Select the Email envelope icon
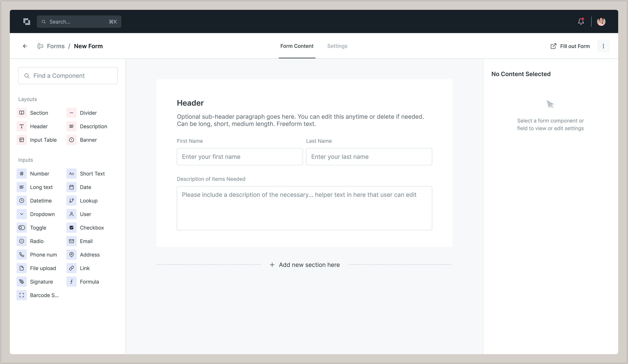The width and height of the screenshot is (628, 364). pos(71,241)
